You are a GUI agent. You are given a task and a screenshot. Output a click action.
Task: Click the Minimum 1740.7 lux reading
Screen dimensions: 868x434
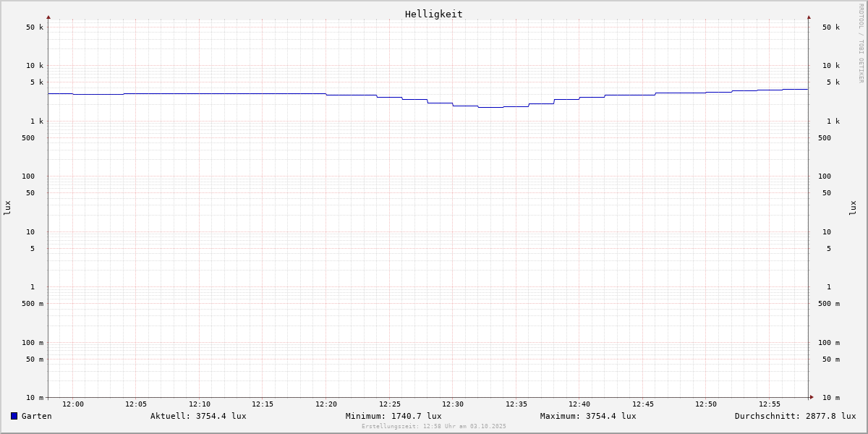393,416
